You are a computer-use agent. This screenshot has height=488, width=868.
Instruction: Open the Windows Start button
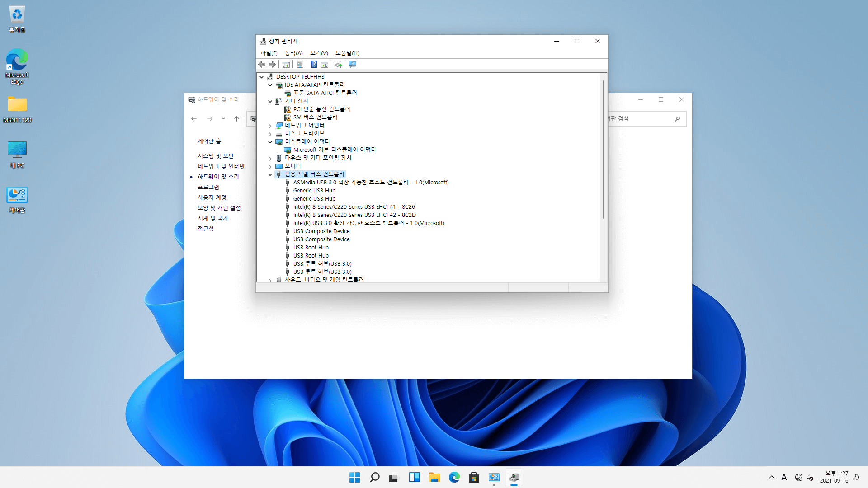click(355, 477)
